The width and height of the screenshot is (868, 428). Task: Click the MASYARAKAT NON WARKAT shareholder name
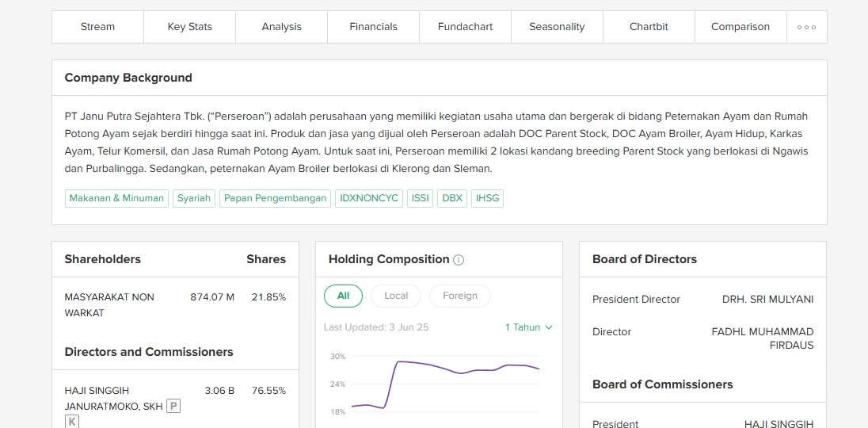[109, 305]
